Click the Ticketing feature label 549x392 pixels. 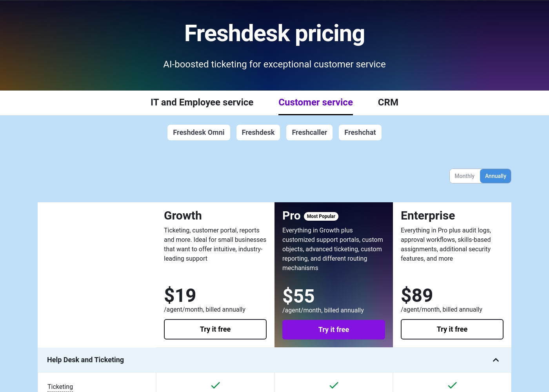tap(60, 387)
